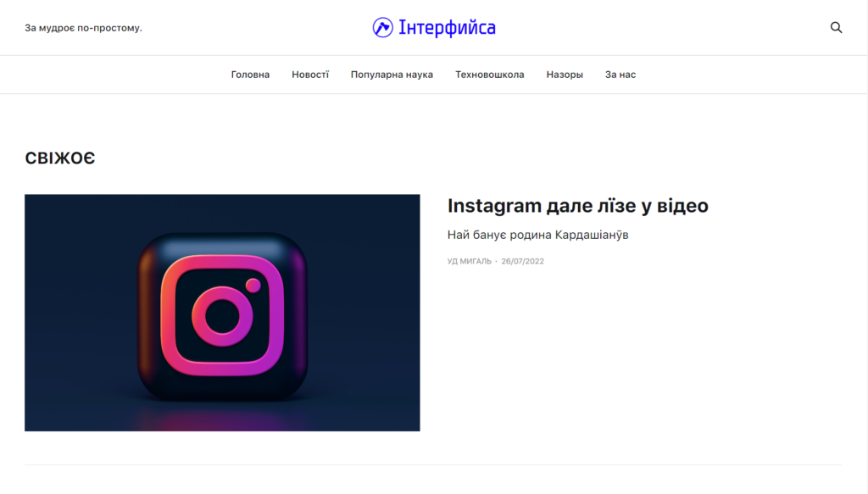Open author УД МИГАЛЬ profile link
This screenshot has height=494, width=868.
(469, 261)
